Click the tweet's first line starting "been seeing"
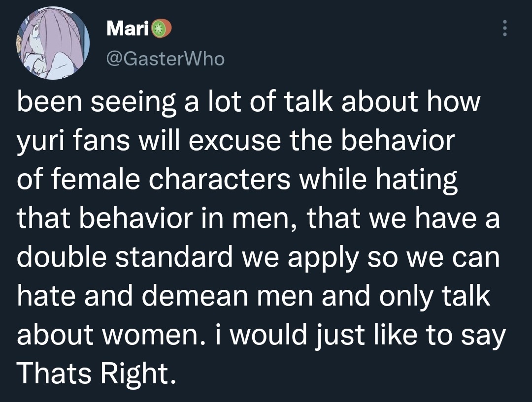 click(x=248, y=103)
